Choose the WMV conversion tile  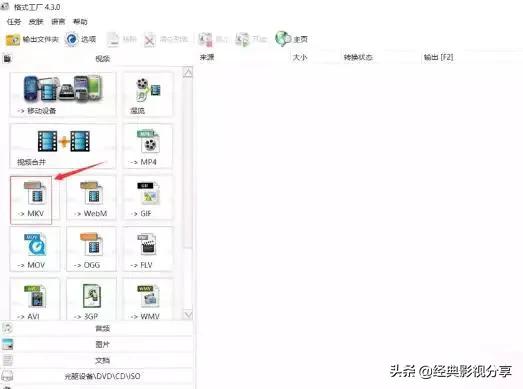pyautogui.click(x=148, y=300)
